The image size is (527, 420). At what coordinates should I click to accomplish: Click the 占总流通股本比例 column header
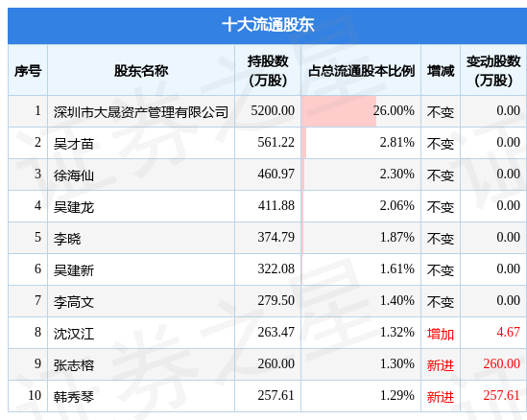(361, 71)
